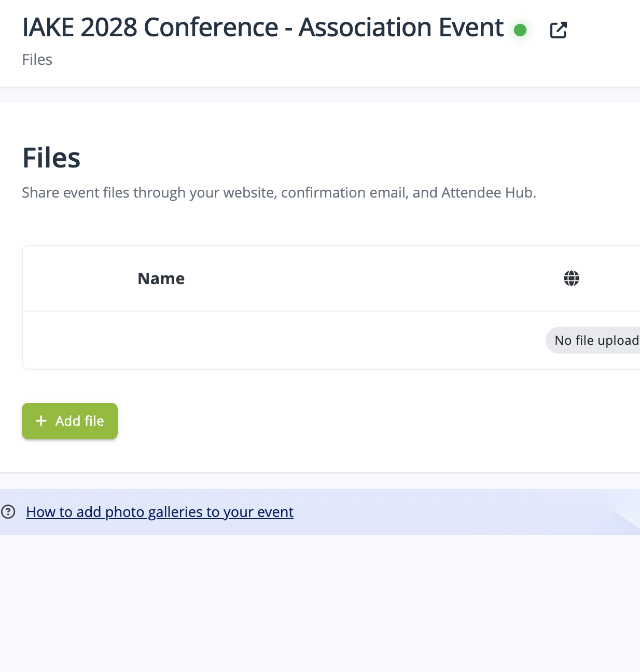Select the empty row in files table
The height and width of the screenshot is (672, 640).
259,340
